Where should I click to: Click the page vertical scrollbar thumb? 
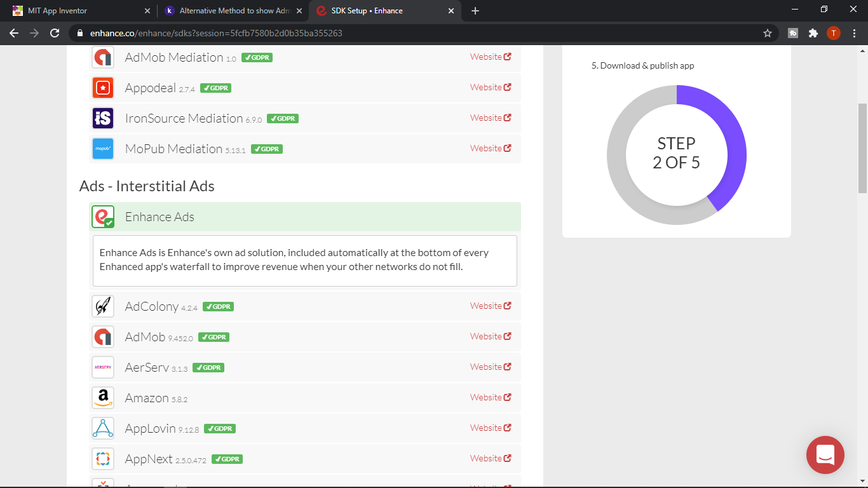[862, 147]
